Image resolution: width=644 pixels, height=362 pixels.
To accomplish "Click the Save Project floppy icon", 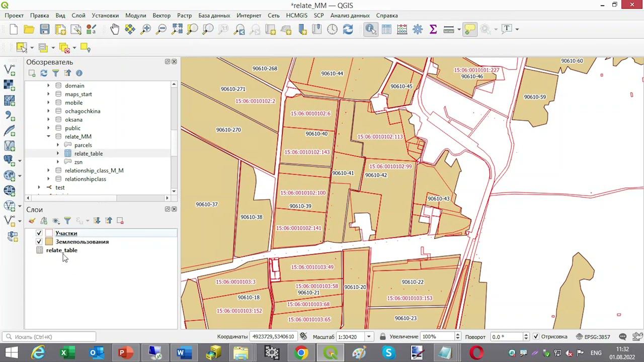I will (45, 29).
